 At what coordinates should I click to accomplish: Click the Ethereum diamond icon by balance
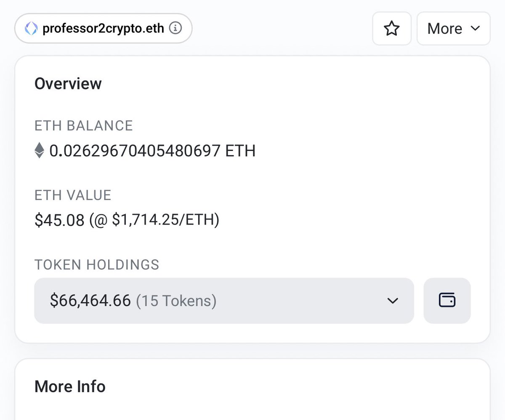click(39, 150)
